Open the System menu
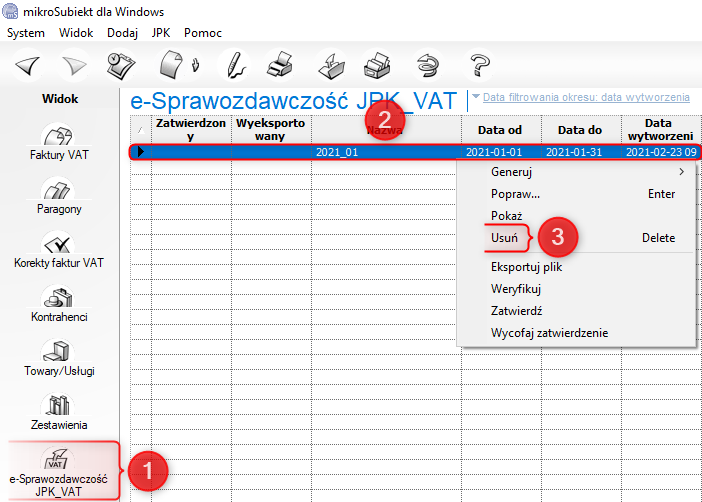 point(26,33)
